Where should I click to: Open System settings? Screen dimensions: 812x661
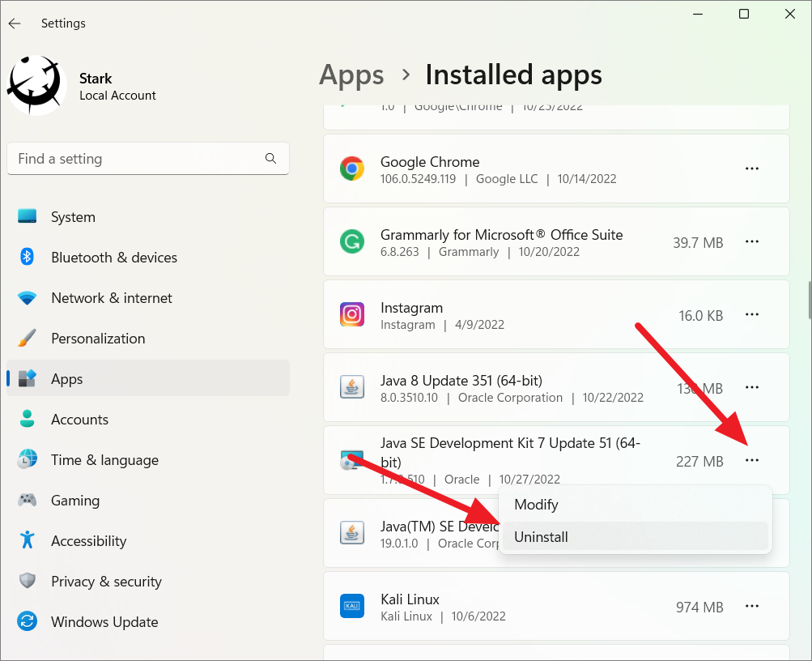point(148,217)
